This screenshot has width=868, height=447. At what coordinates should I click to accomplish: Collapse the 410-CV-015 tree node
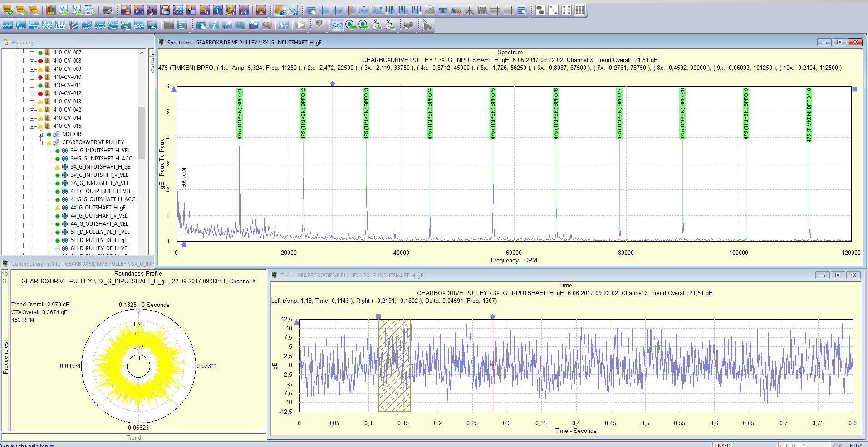point(32,126)
